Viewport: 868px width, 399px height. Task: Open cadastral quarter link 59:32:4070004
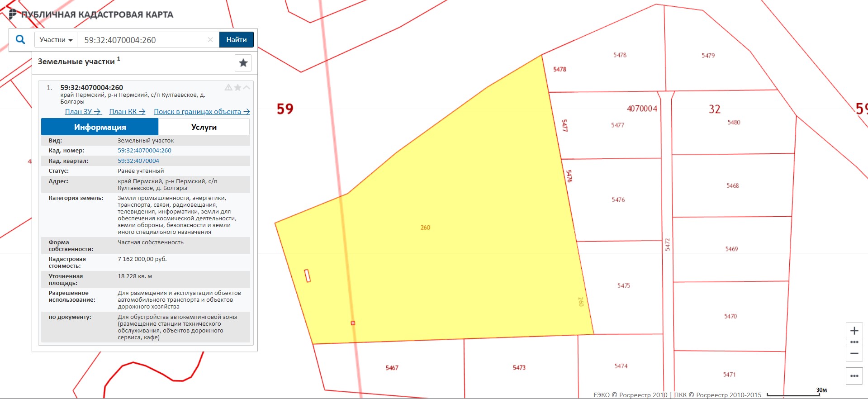click(x=138, y=161)
